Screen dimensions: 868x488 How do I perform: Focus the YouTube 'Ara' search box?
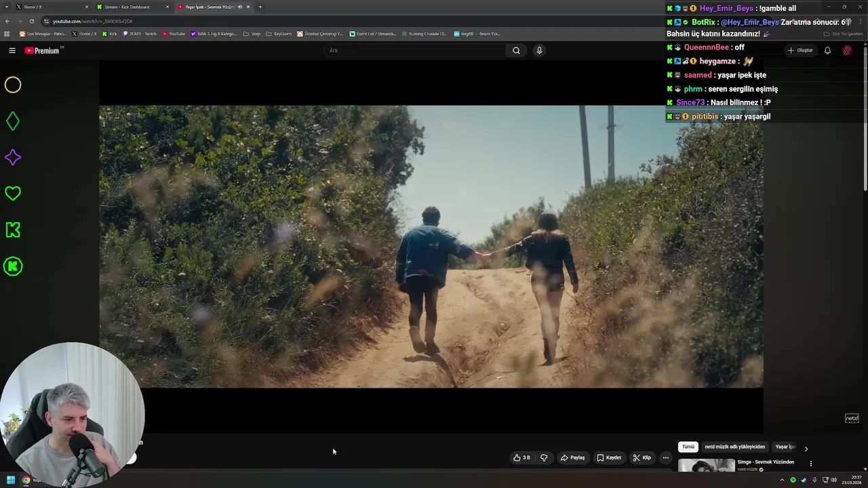point(414,50)
